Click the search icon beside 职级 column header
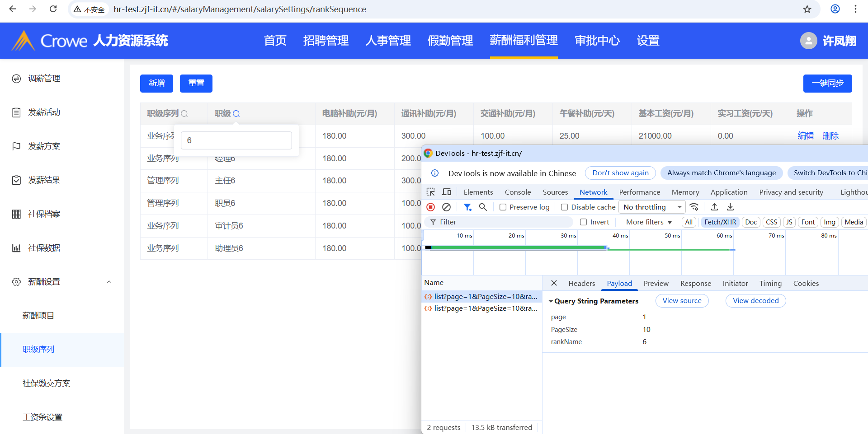 click(x=236, y=114)
